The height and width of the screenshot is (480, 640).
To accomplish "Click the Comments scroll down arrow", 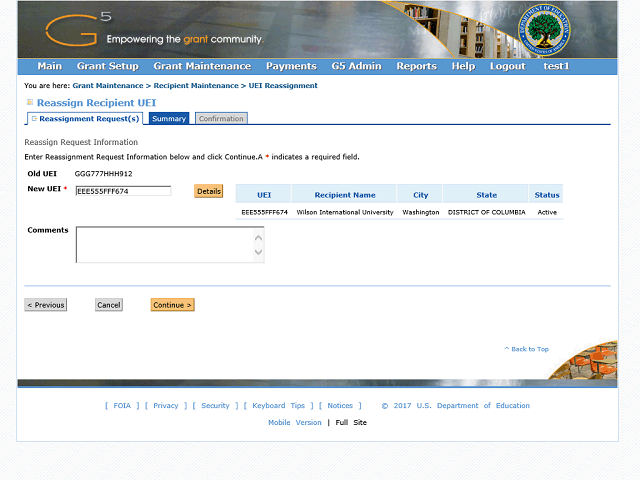I will click(259, 253).
